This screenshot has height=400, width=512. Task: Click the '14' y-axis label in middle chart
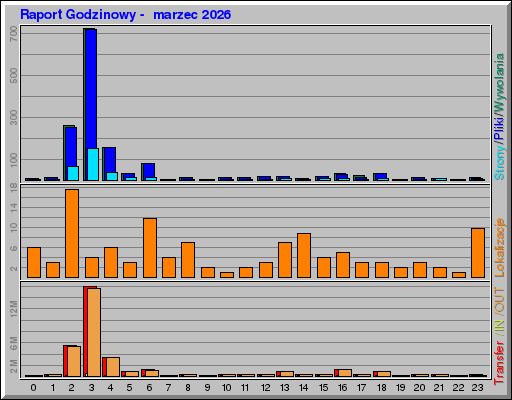14,208
